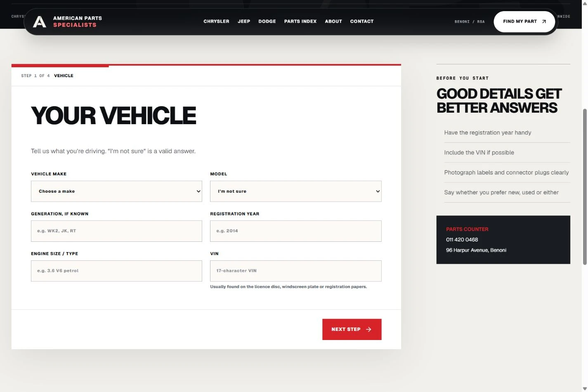Viewport: 588px width, 392px height.
Task: Click the arrow icon on Next Step button
Action: 368,329
